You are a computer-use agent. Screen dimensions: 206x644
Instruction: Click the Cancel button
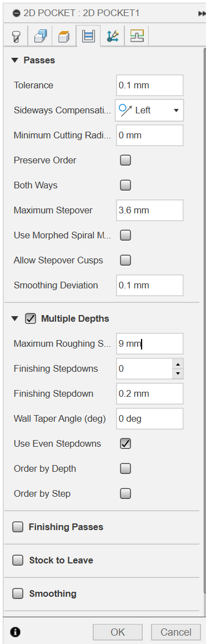(176, 632)
